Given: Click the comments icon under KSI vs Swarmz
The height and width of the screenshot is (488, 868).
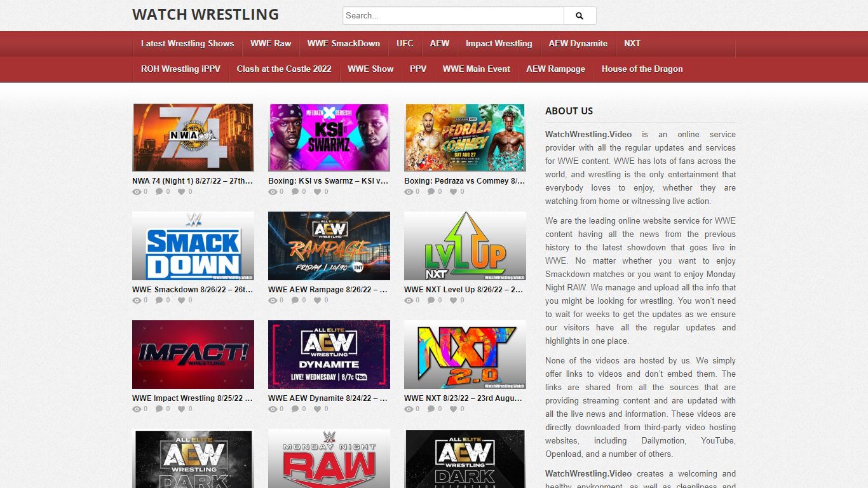Looking at the screenshot, I should coord(295,191).
